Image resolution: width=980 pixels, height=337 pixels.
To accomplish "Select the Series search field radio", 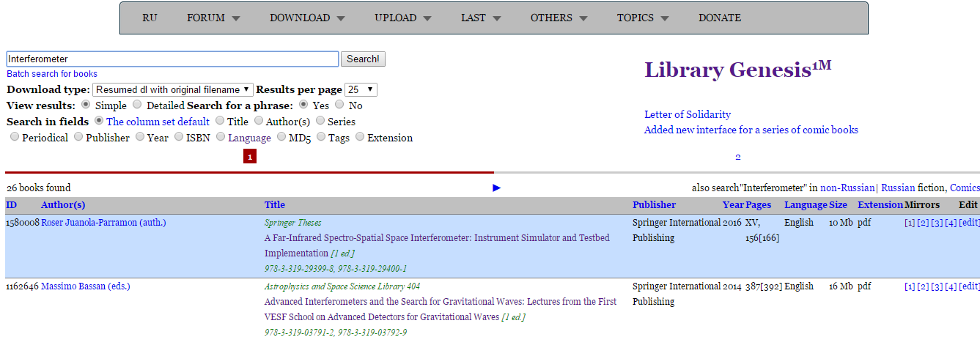I will 320,122.
